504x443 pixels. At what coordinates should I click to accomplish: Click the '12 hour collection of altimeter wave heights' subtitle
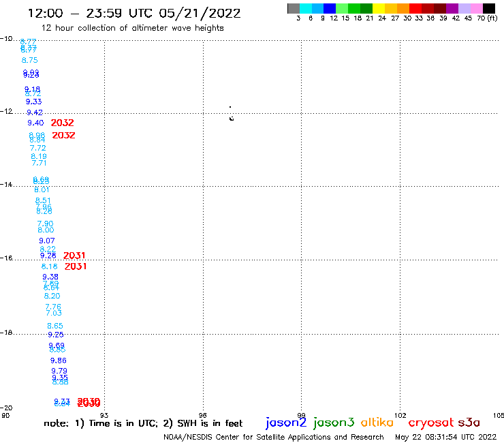coord(132,28)
